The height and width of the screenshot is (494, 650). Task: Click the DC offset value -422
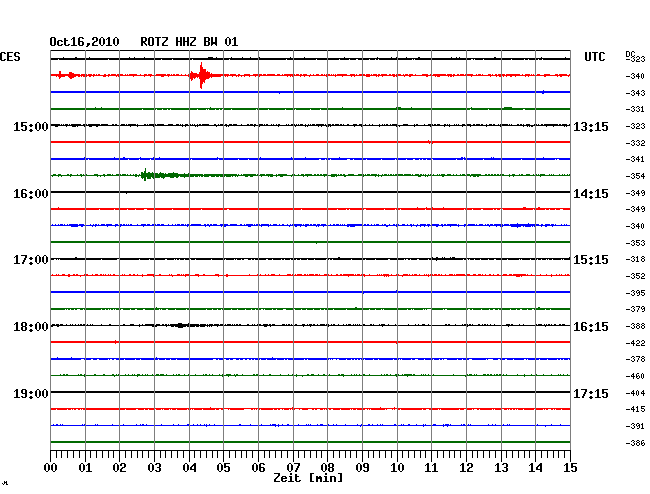(635, 343)
